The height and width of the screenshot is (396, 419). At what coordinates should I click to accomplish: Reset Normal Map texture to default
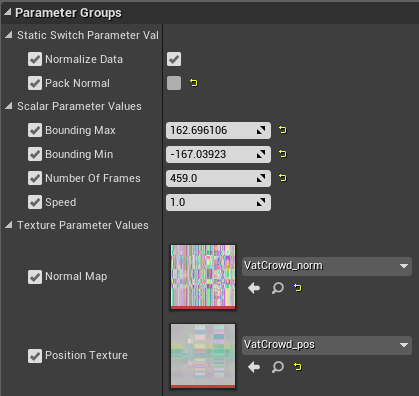pyautogui.click(x=298, y=287)
